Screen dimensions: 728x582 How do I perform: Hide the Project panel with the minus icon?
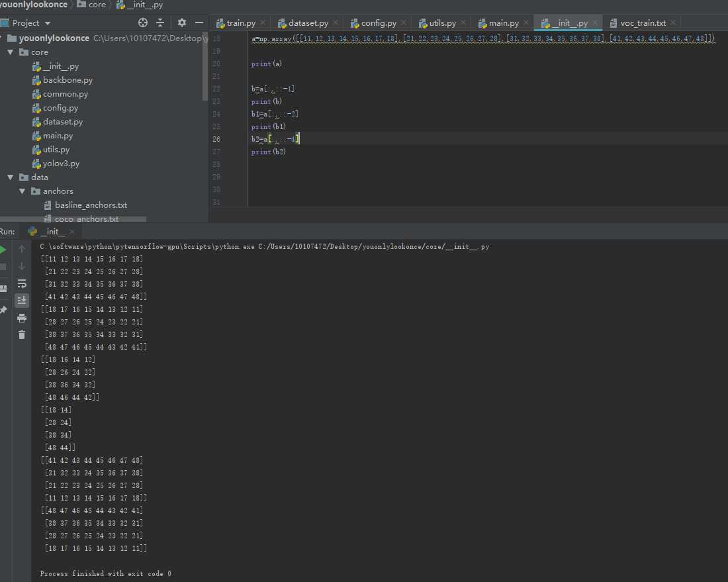pos(199,23)
